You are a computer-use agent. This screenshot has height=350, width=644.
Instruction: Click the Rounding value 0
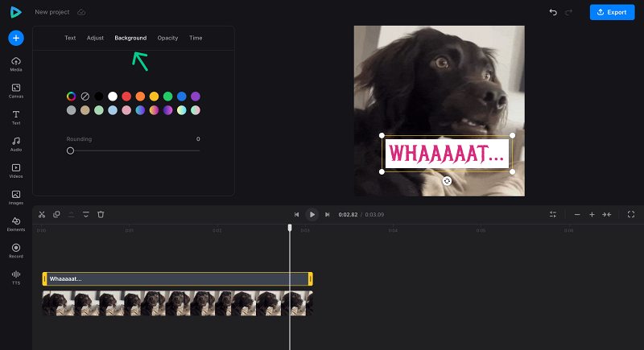click(x=198, y=139)
